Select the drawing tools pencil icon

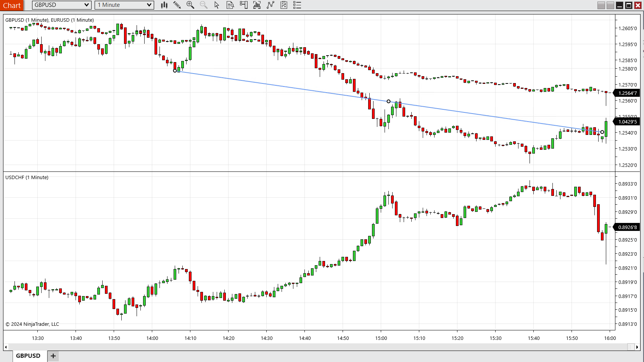pos(177,5)
